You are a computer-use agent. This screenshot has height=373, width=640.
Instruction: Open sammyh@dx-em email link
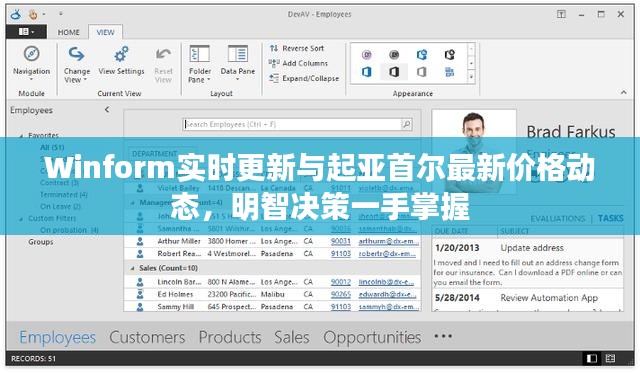point(388,306)
